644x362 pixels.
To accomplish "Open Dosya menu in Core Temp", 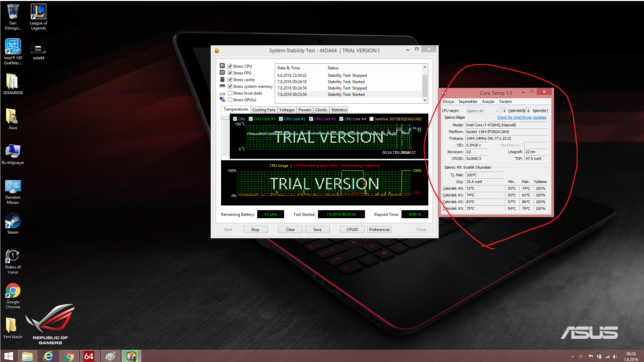I will 448,102.
